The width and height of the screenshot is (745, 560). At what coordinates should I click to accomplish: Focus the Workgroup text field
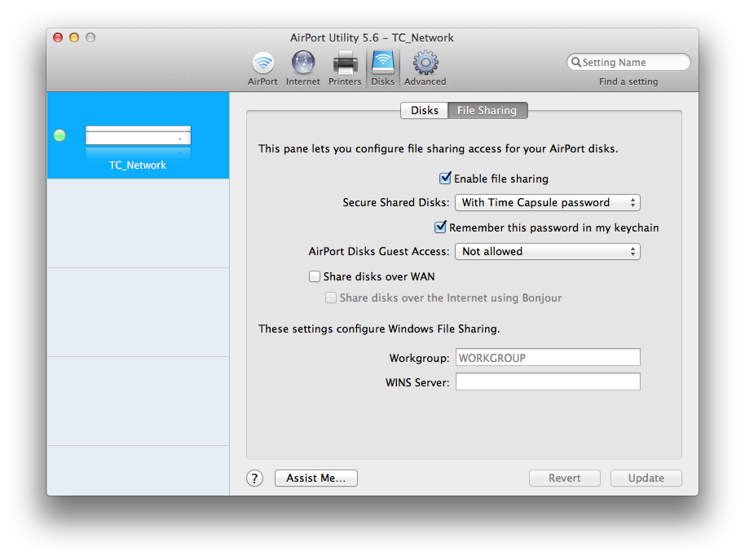(548, 358)
